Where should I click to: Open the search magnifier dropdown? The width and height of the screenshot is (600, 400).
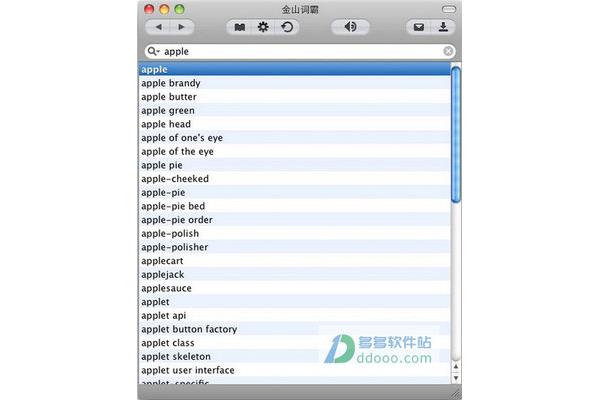(x=153, y=51)
